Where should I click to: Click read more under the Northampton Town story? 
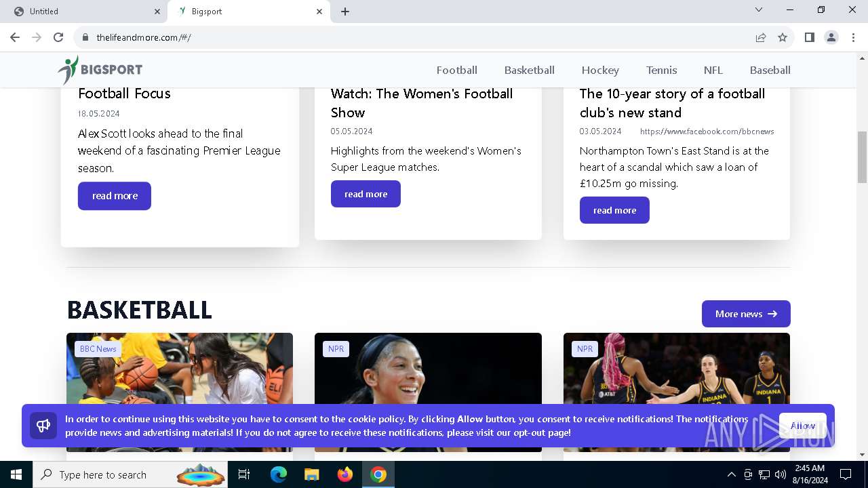tap(614, 210)
